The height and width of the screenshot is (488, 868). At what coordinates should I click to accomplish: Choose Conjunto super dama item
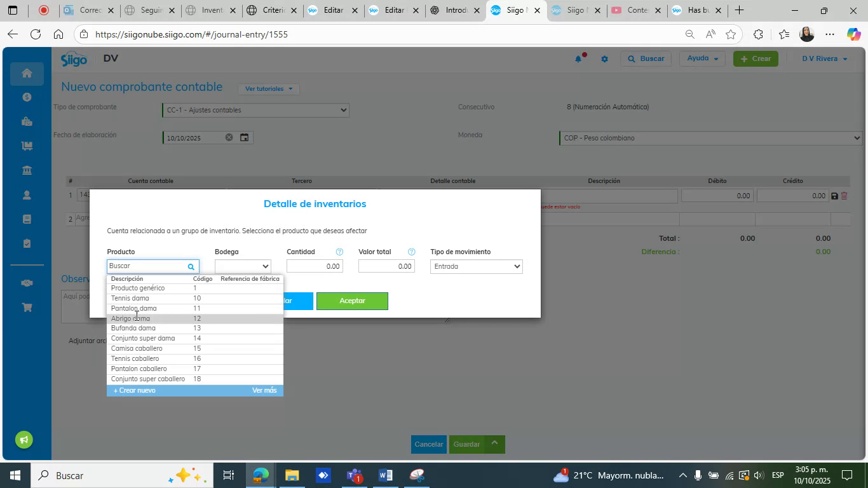coord(195,339)
